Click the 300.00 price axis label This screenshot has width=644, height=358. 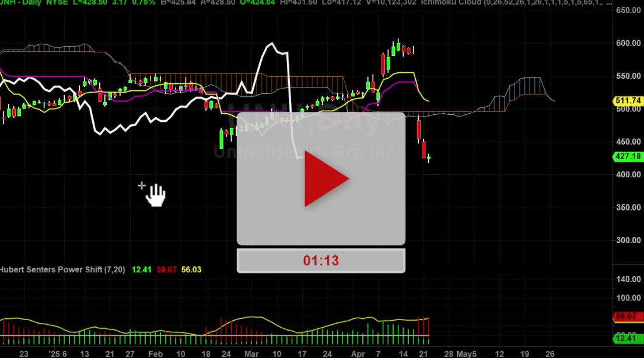628,240
